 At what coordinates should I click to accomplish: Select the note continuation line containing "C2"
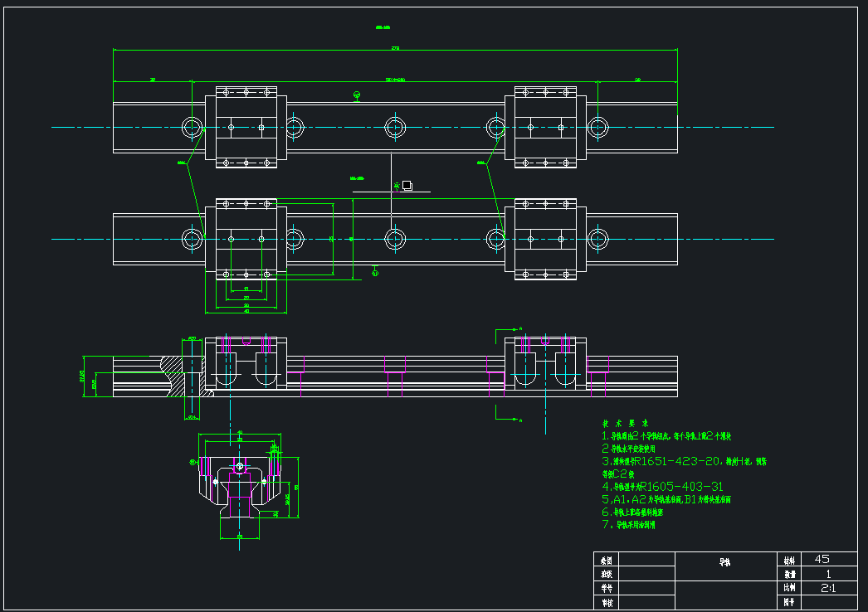(618, 474)
